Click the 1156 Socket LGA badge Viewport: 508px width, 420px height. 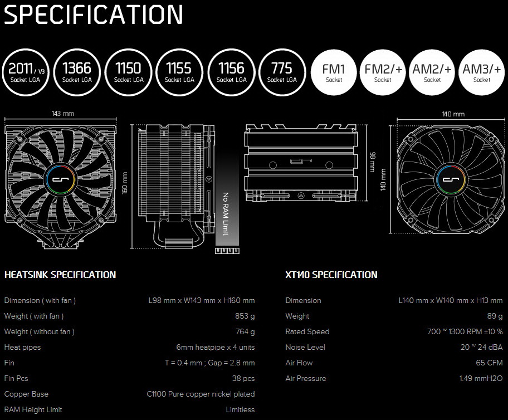tap(231, 72)
